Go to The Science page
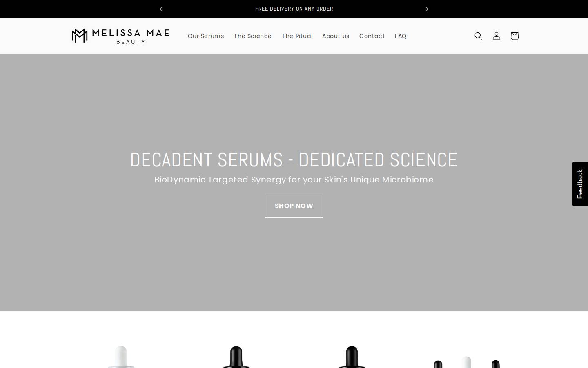Screen dimensions: 588x368 click(x=253, y=36)
